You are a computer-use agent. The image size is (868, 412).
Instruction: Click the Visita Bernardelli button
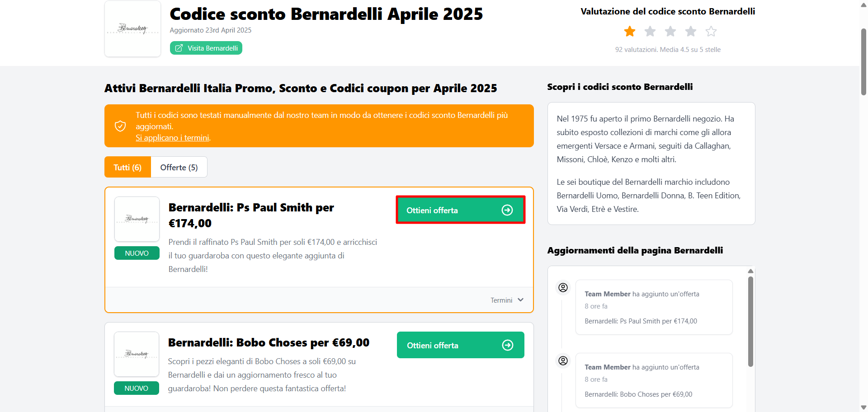[206, 47]
